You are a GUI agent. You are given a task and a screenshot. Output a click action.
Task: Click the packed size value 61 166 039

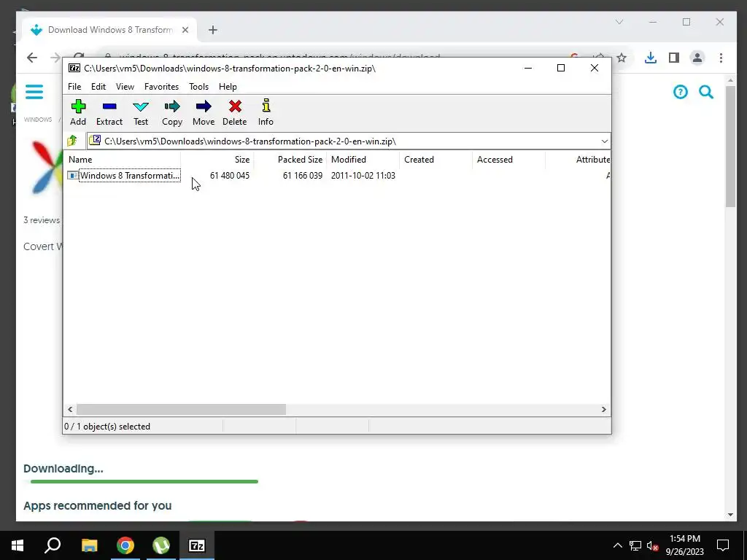[303, 176]
